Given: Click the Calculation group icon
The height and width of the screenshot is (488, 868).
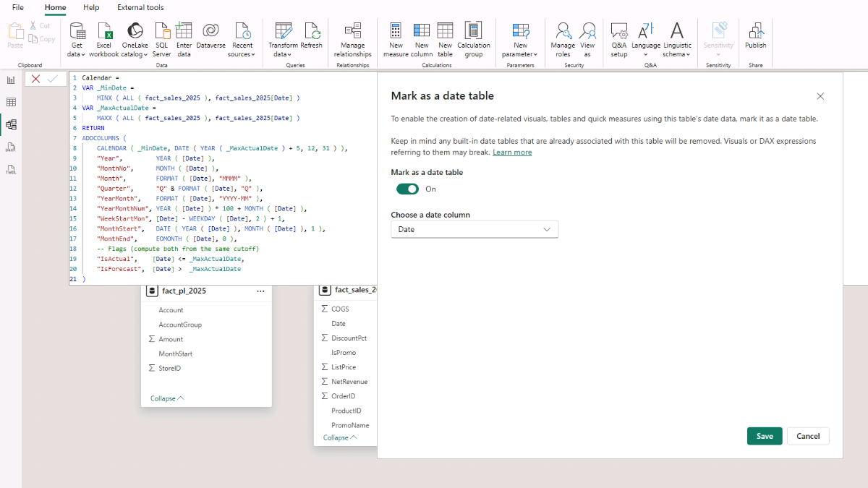Looking at the screenshot, I should tap(473, 31).
